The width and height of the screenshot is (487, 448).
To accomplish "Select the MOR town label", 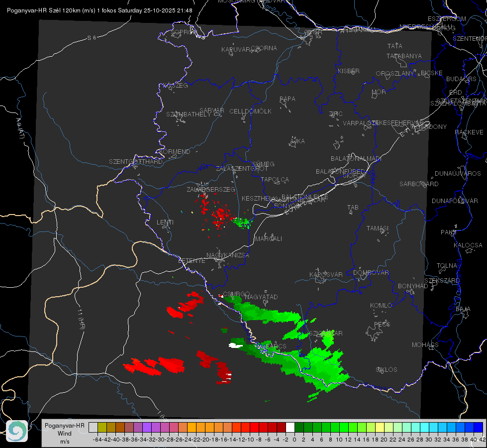I will click(x=379, y=92).
